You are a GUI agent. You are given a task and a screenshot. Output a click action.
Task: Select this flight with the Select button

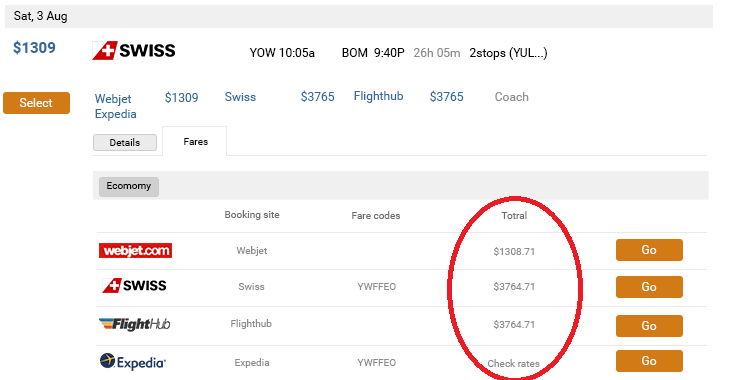click(x=36, y=103)
